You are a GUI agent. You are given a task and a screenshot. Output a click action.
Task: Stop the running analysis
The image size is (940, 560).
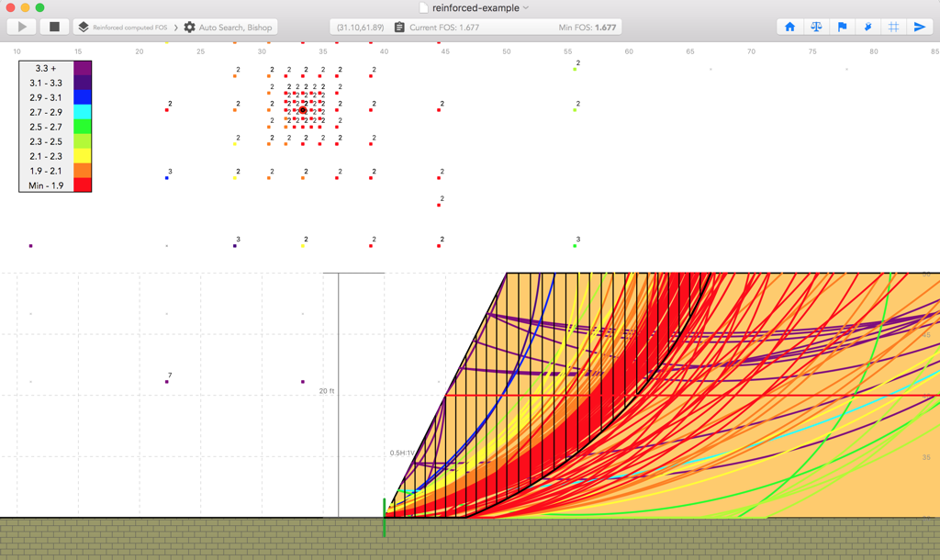[x=54, y=27]
